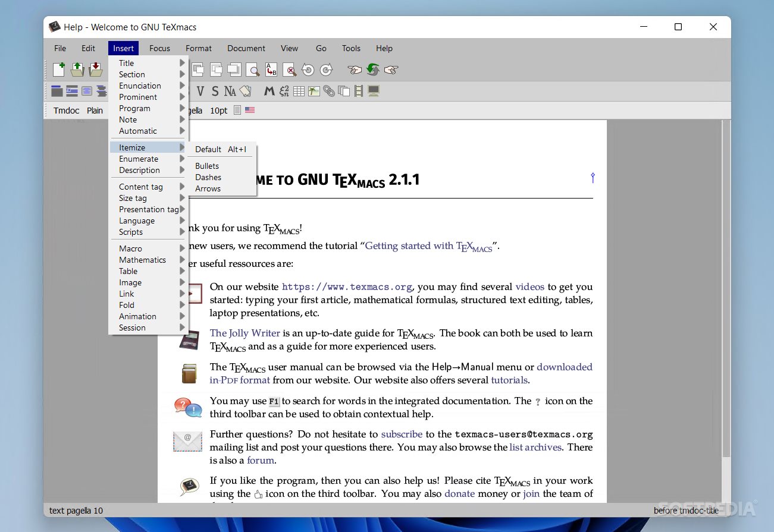Open the videos link
The height and width of the screenshot is (532, 774).
(529, 287)
